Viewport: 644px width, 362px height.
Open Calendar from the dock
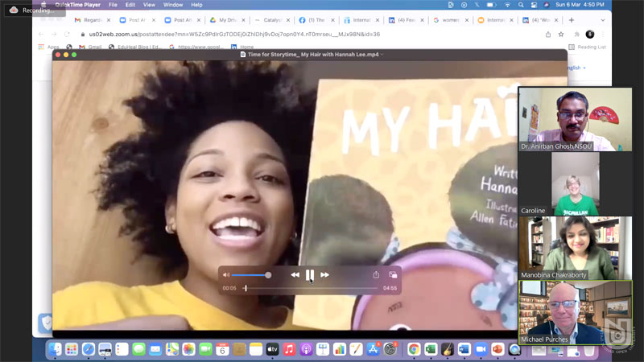pos(222,349)
